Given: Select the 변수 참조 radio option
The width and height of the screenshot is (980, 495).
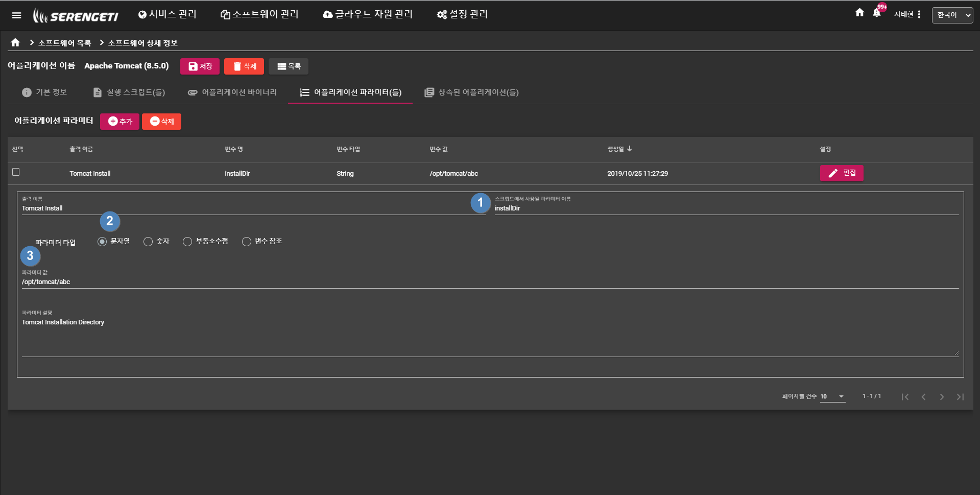Looking at the screenshot, I should coord(247,242).
